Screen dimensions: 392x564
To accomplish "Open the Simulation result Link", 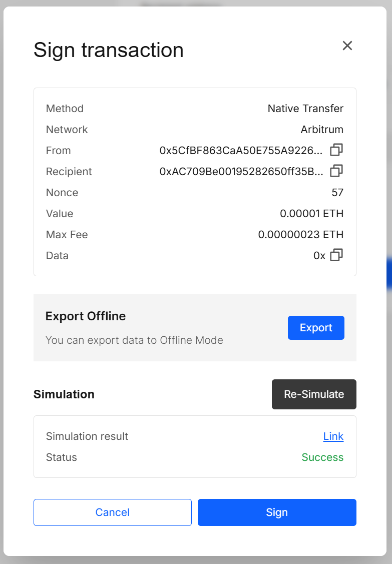I will click(333, 436).
